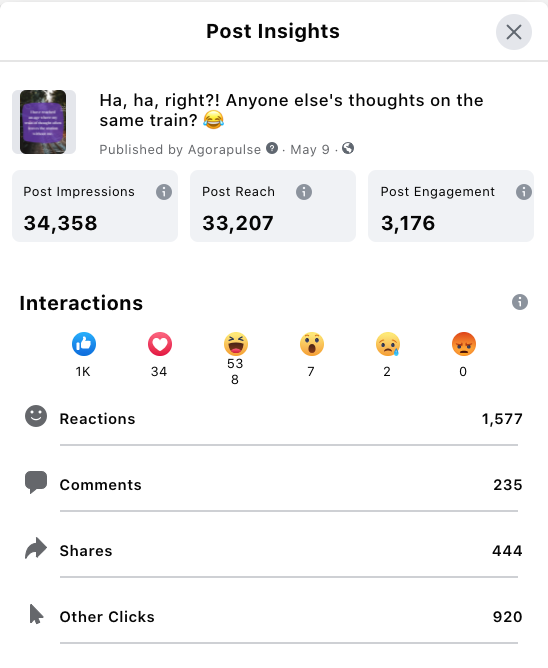
Task: Close the Post Insights dialog
Action: [513, 32]
